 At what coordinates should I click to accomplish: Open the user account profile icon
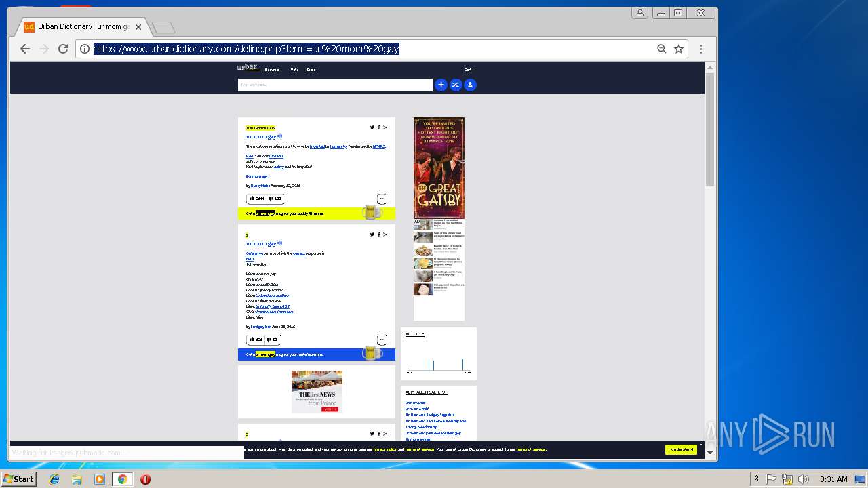pyautogui.click(x=470, y=85)
